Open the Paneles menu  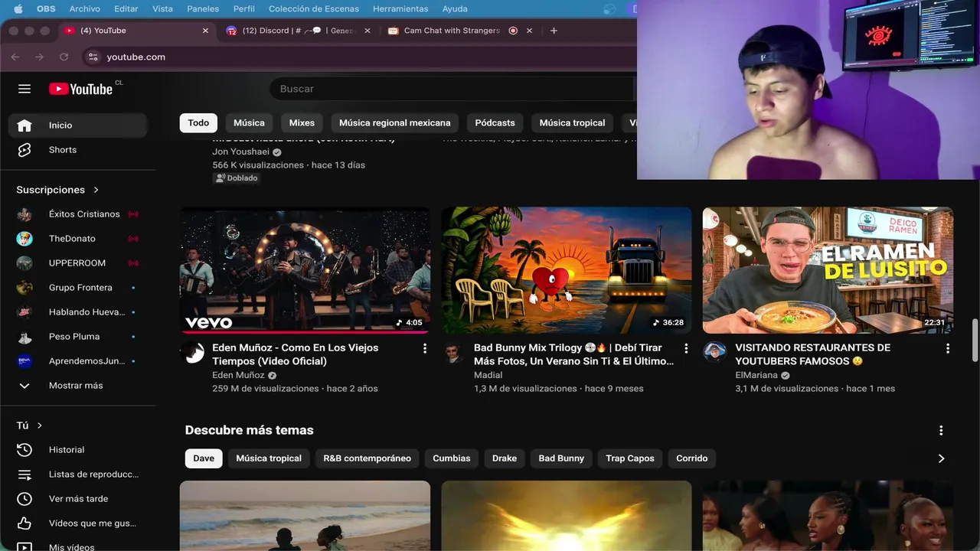(x=203, y=9)
